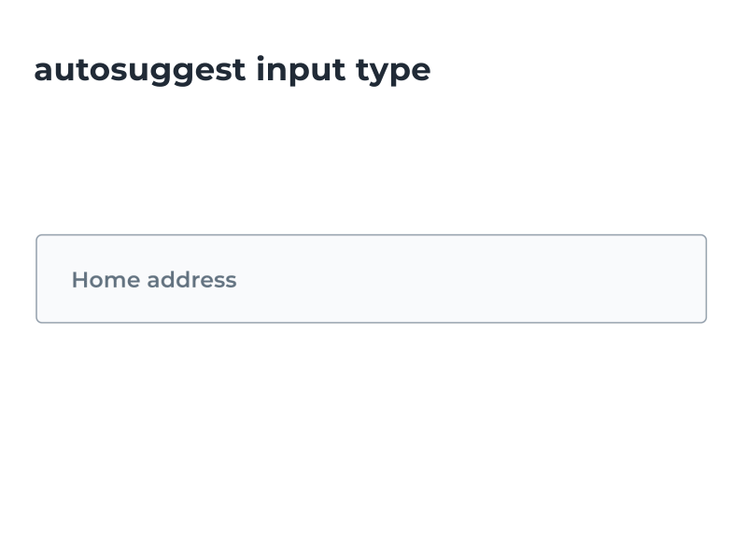Trigger suggestions in Home address field
Image resolution: width=747 pixels, height=560 pixels.
point(371,278)
